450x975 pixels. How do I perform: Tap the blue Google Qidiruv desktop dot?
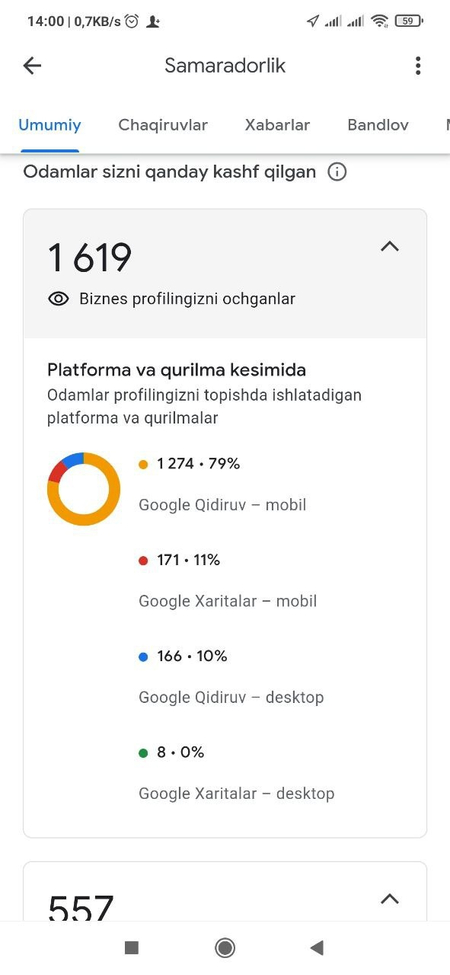pos(143,657)
